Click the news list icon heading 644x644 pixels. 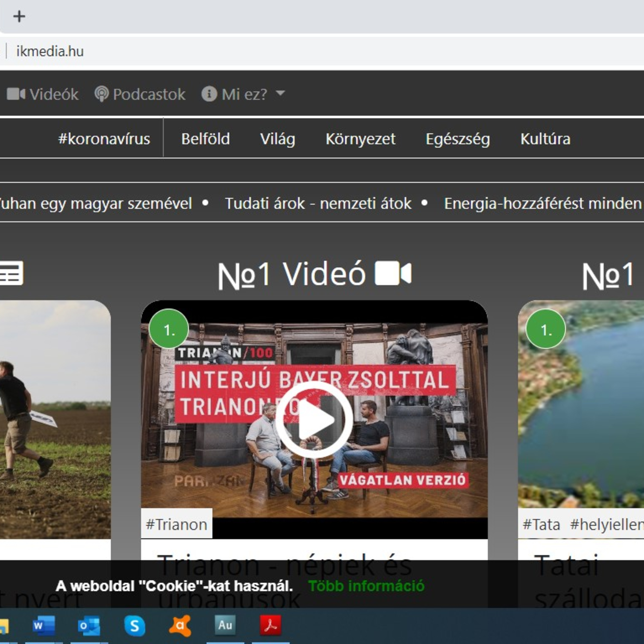click(x=11, y=273)
